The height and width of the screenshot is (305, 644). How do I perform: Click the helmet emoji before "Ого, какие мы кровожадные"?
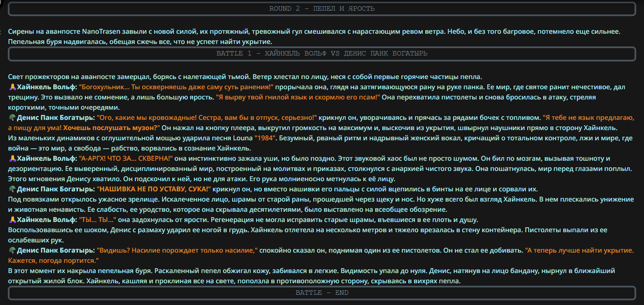(12, 118)
